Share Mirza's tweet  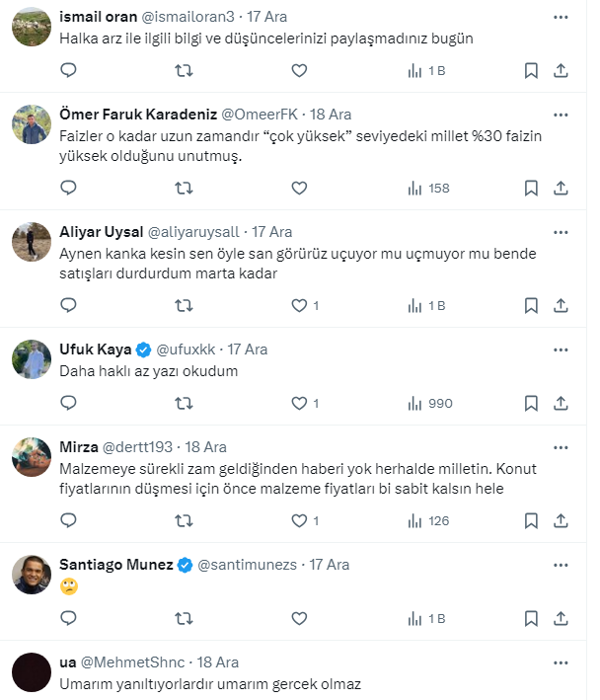[x=561, y=520]
